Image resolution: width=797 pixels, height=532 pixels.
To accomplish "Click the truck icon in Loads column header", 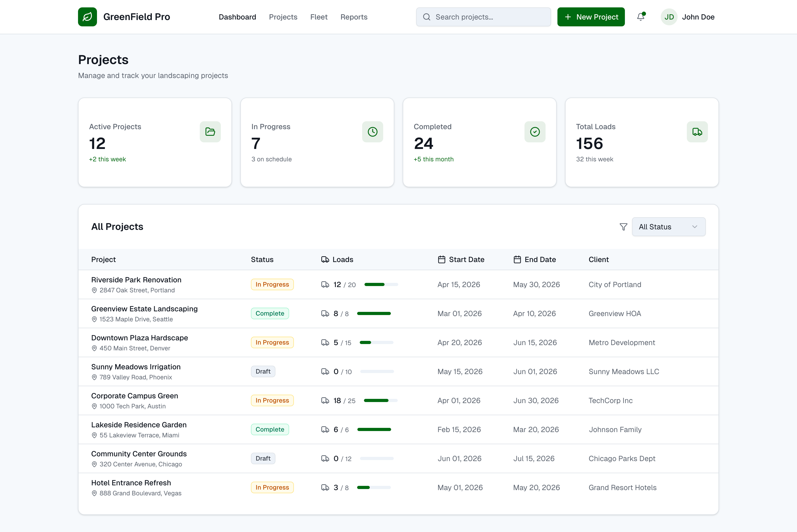I will coord(325,260).
